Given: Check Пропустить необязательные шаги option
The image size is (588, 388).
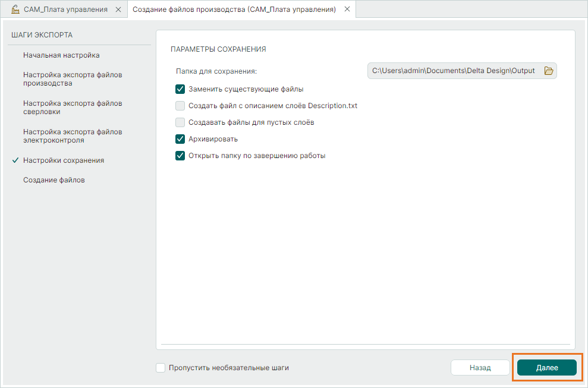Looking at the screenshot, I should click(x=161, y=368).
